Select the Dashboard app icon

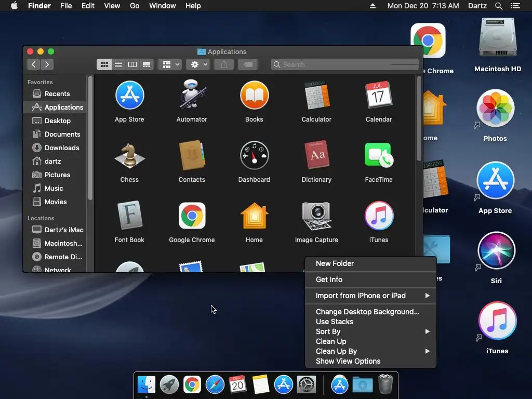pyautogui.click(x=254, y=155)
